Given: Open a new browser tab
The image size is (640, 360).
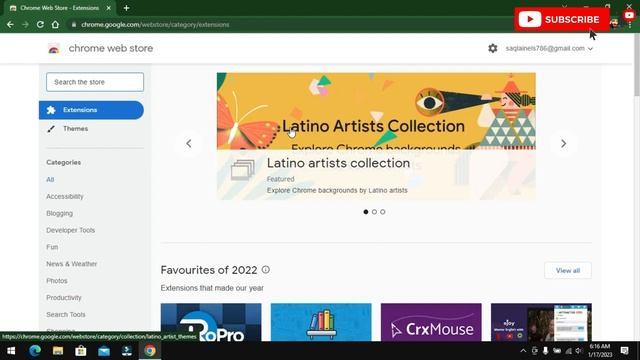Looking at the screenshot, I should pyautogui.click(x=126, y=8).
